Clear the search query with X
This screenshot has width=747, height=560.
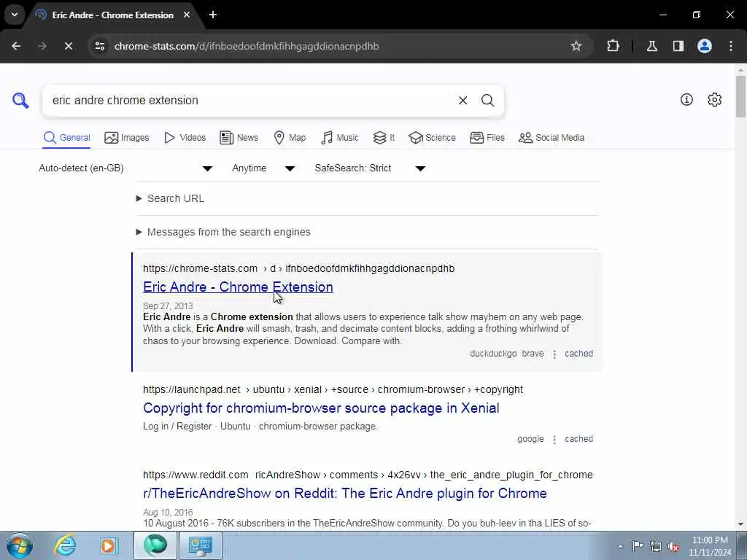462,101
